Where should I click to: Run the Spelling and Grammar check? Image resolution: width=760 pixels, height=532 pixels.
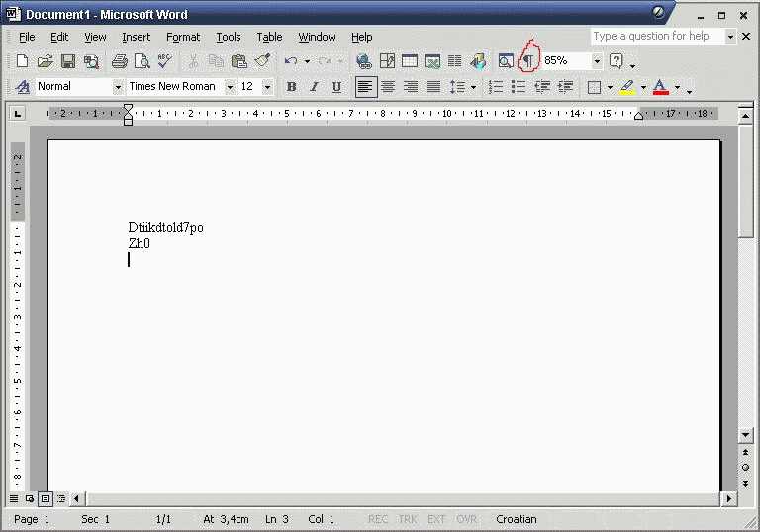point(164,61)
